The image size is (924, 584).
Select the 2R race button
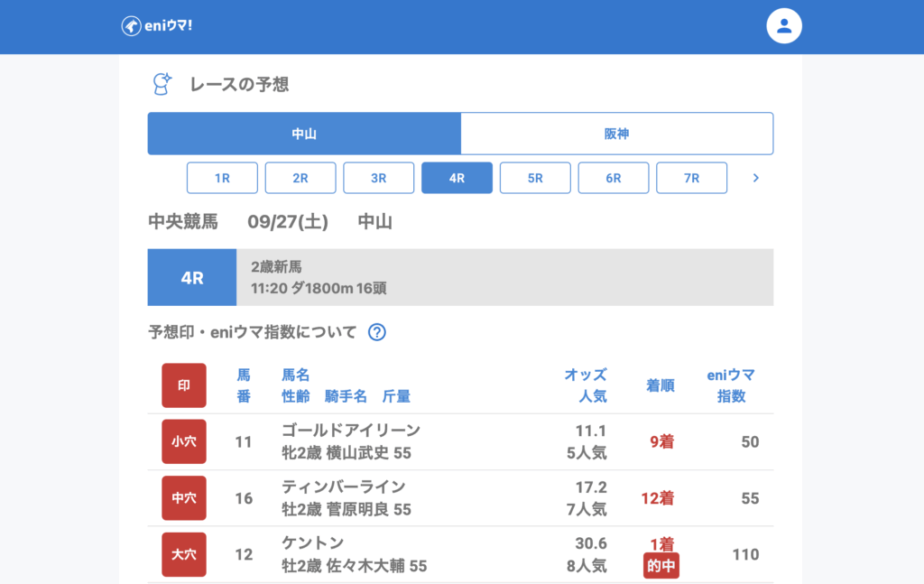coord(300,178)
